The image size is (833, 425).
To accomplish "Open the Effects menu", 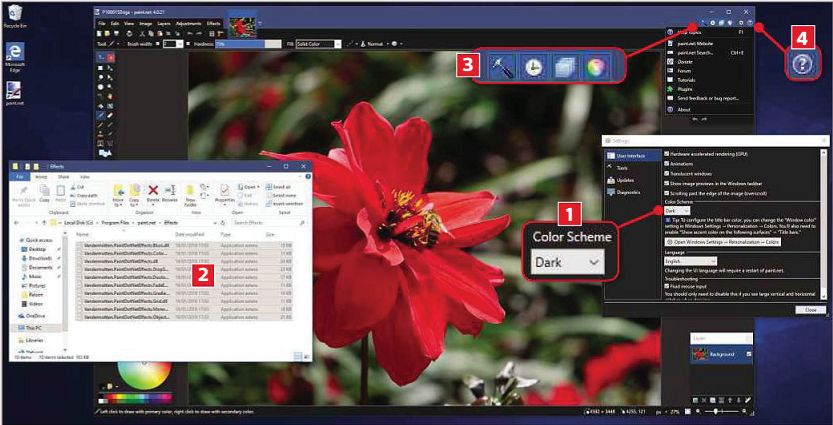I will 214,23.
